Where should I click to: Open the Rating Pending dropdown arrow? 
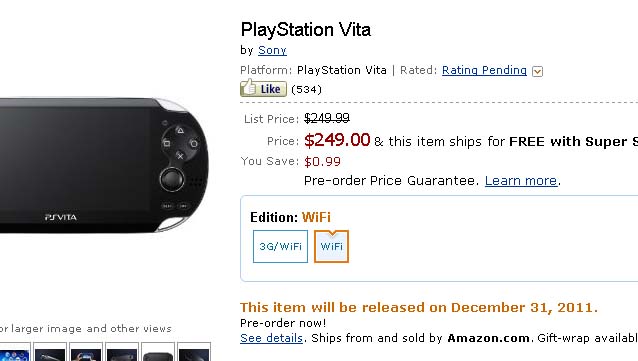537,71
